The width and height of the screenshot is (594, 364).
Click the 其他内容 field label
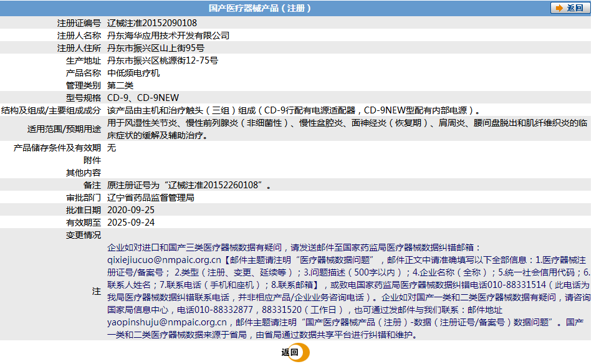point(84,173)
